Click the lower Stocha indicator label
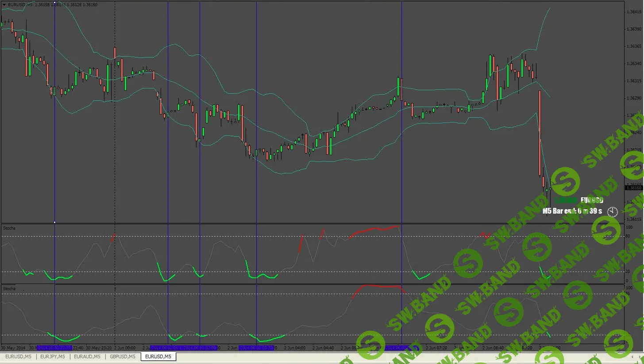 pos(9,289)
